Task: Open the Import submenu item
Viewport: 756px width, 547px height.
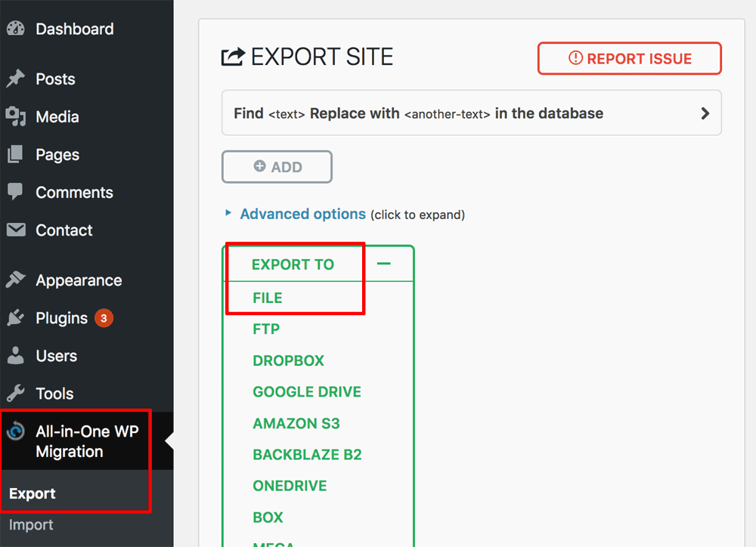Action: click(x=31, y=525)
